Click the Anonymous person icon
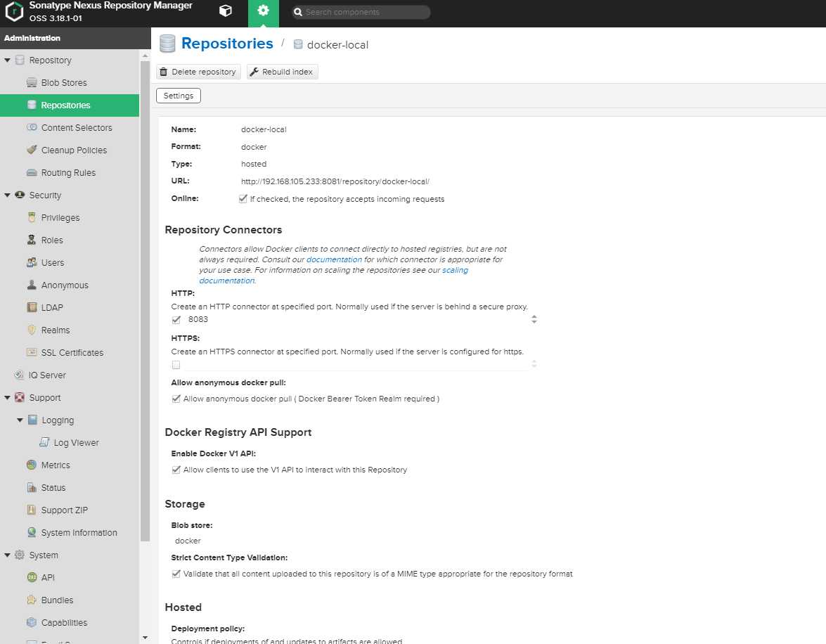 click(x=32, y=285)
